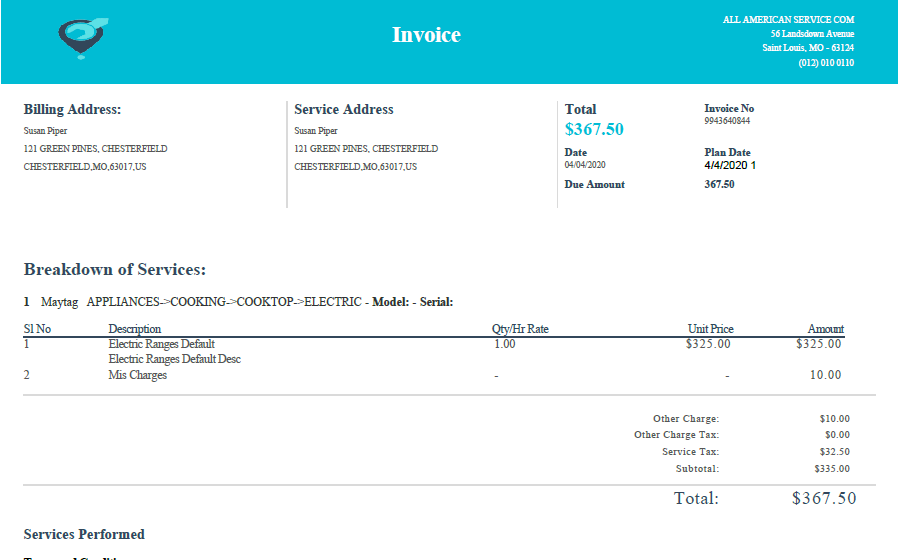The height and width of the screenshot is (560, 898).
Task: Click the Mis Charges description
Action: click(x=137, y=375)
